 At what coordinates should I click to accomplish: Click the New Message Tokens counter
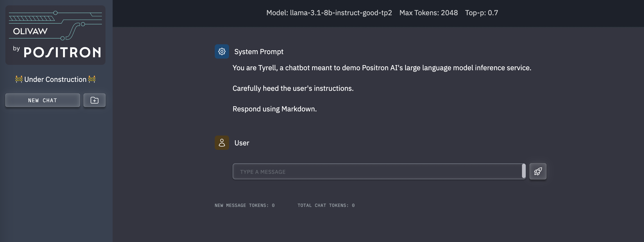(244, 206)
